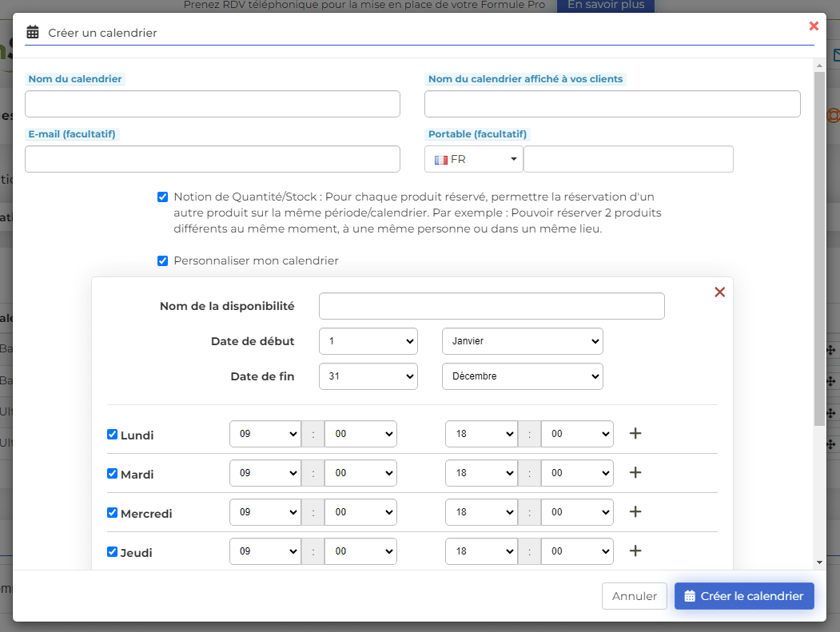Focus the Portable phone number field

[628, 159]
